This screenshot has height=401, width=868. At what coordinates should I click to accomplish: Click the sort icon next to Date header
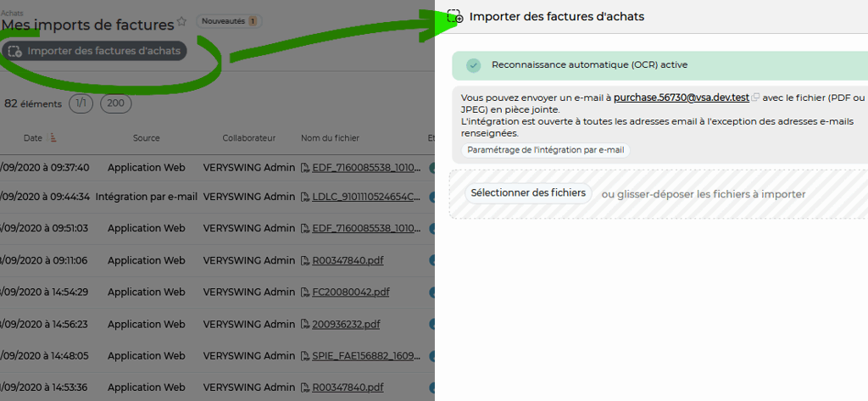(x=53, y=138)
